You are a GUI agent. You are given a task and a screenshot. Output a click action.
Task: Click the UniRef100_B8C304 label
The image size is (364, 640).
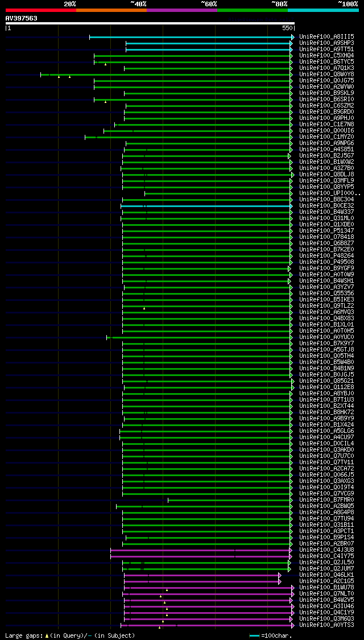coord(326,200)
